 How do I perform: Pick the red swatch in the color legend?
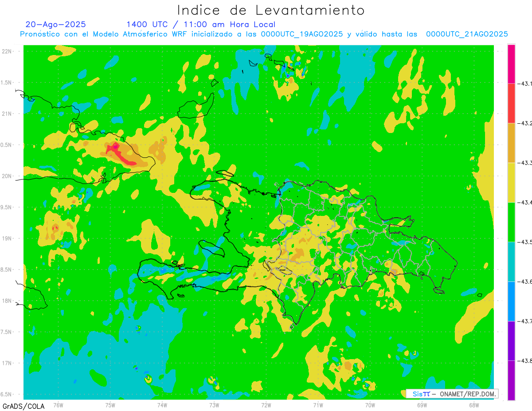511,103
